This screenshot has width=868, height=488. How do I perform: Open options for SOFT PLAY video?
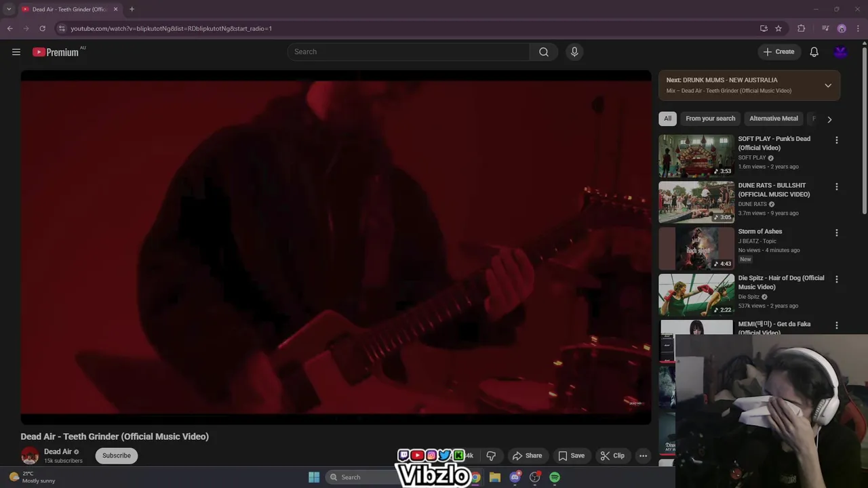(836, 140)
